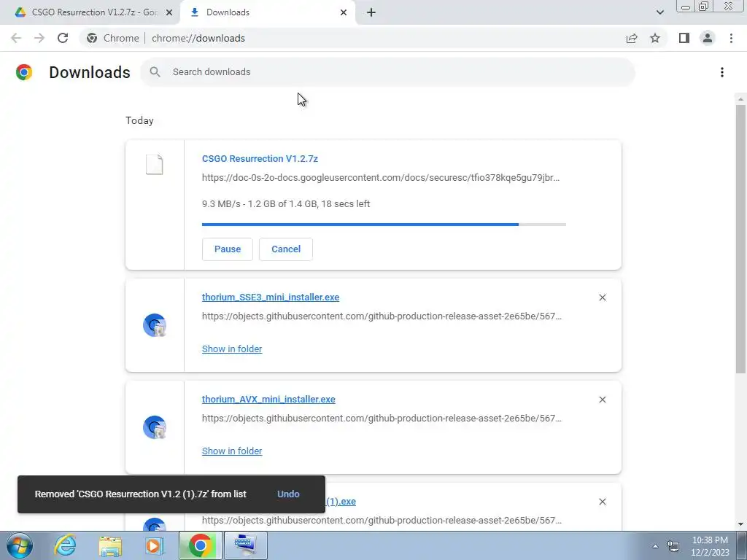The width and height of the screenshot is (747, 560).
Task: Click the scrollbar down arrow
Action: tap(740, 524)
